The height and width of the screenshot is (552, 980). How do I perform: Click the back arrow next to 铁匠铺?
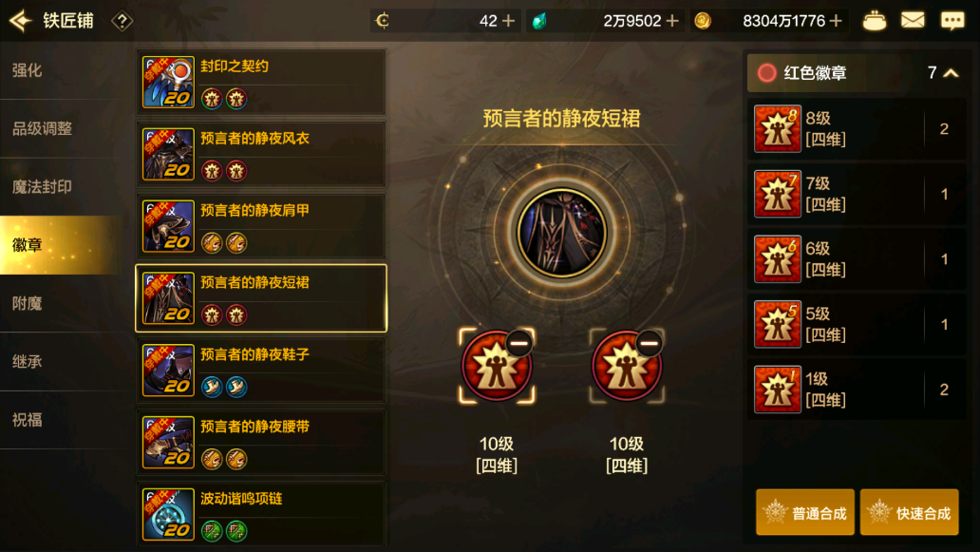coord(20,21)
